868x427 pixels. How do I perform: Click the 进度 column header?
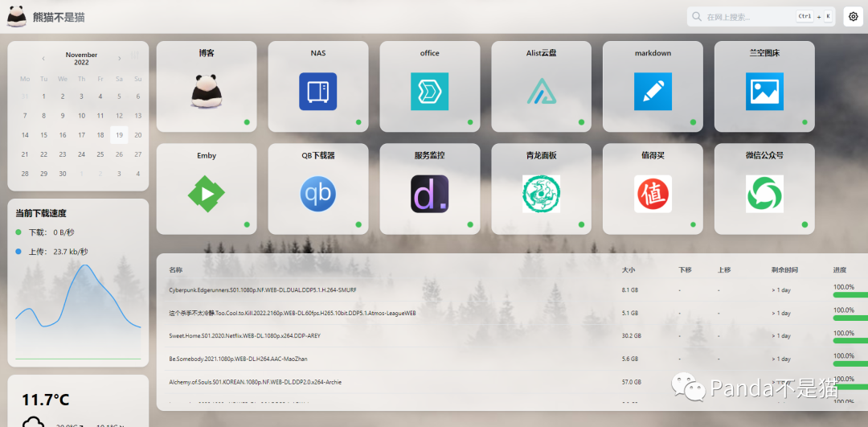[x=840, y=270]
